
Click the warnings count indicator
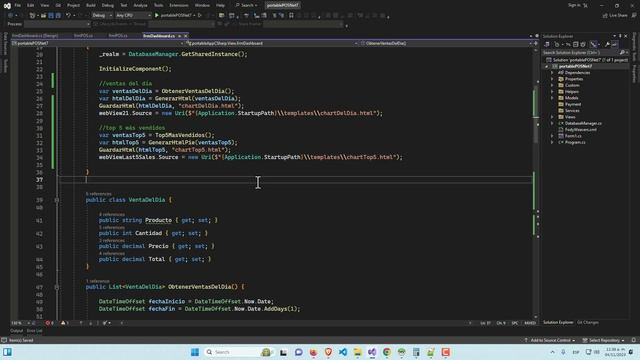65,323
